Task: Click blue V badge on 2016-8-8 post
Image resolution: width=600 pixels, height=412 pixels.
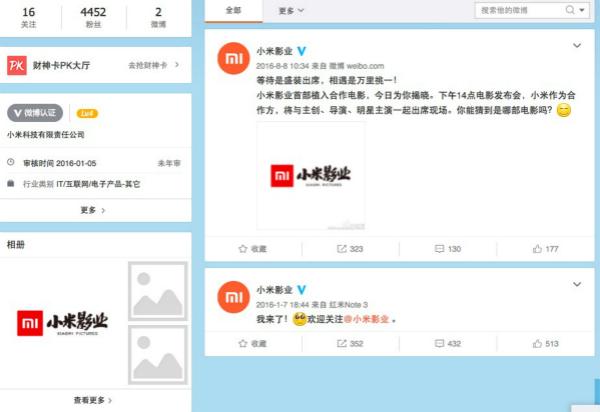Action: click(302, 51)
